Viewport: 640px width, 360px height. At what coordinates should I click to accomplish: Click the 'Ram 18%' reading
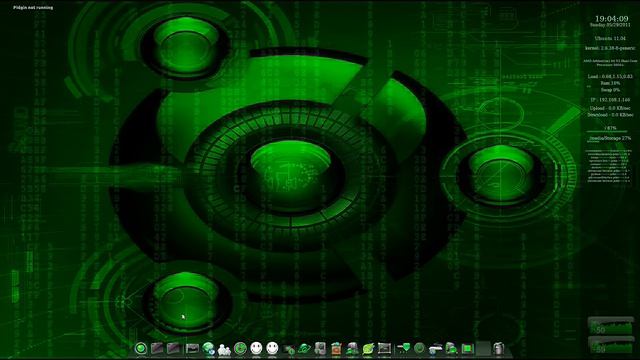click(610, 83)
